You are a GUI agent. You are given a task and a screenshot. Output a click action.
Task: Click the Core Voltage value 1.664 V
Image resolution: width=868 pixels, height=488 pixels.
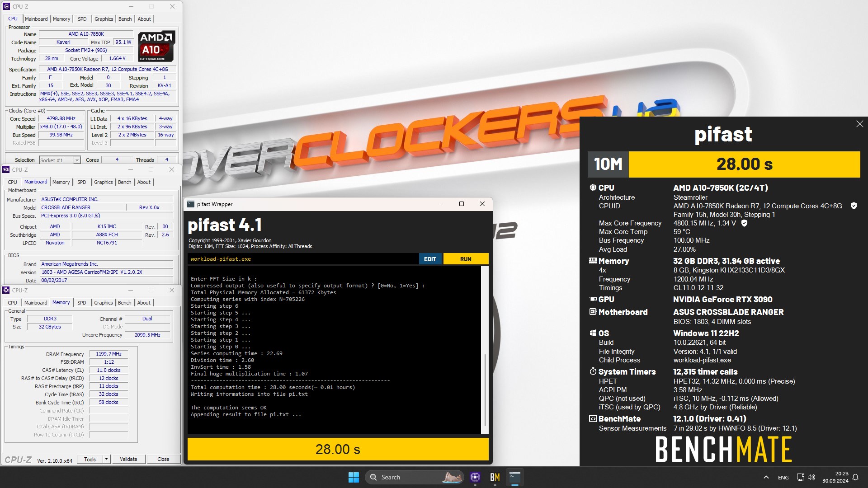117,58
